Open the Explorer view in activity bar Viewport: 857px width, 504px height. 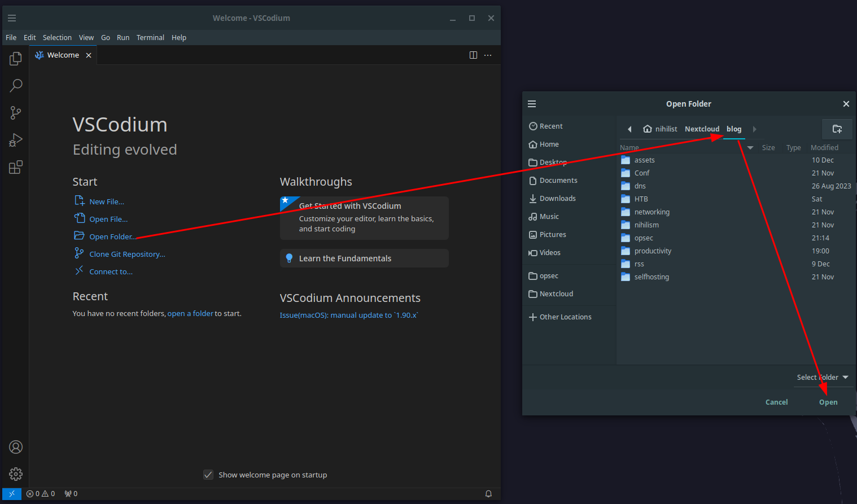(x=16, y=59)
